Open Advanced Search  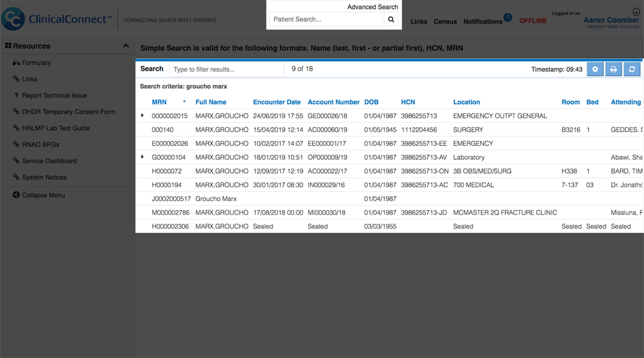[372, 7]
